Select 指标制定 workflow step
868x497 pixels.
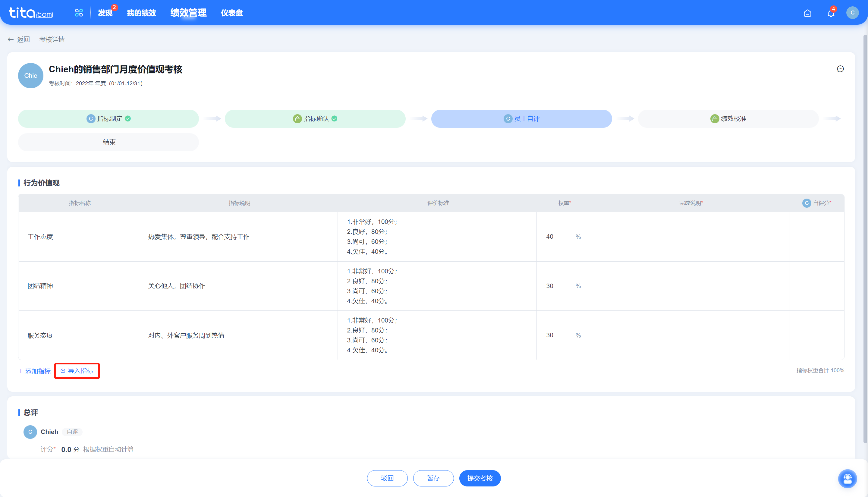[108, 119]
